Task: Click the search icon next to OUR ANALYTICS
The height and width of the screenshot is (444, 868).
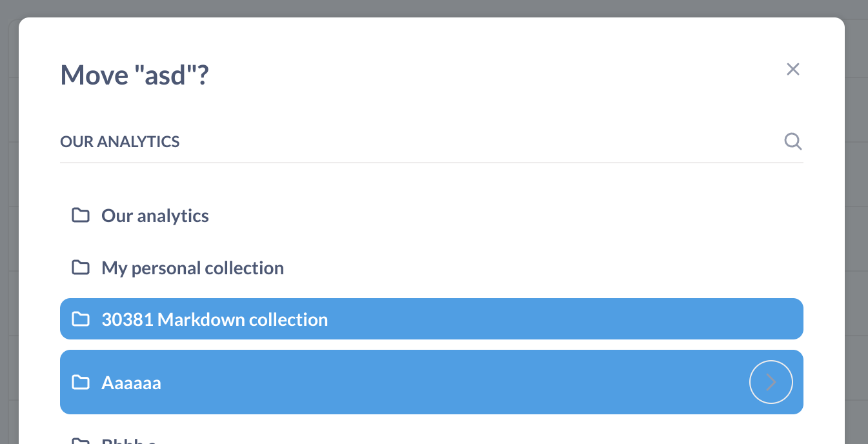Action: click(792, 141)
